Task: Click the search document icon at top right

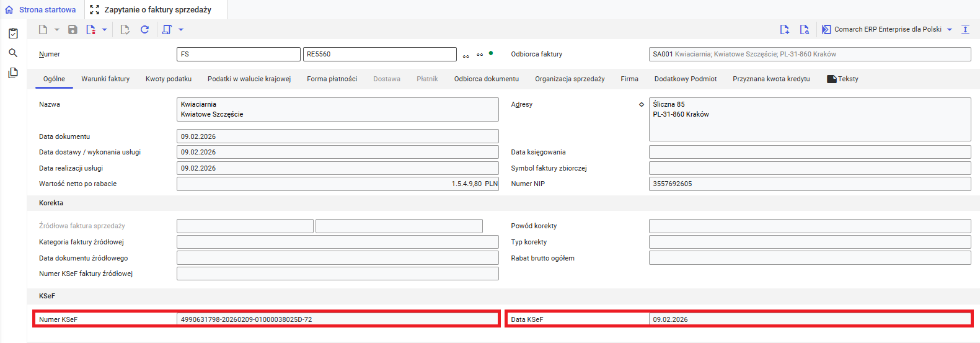Action: (804, 30)
